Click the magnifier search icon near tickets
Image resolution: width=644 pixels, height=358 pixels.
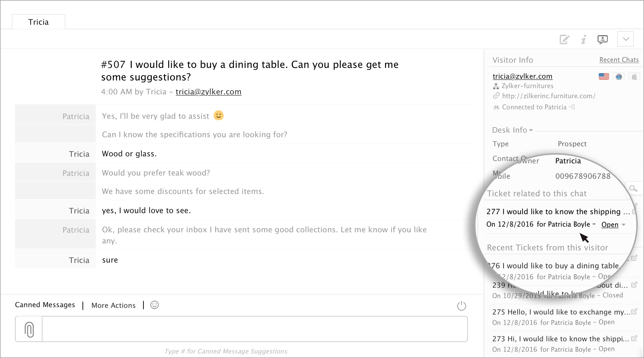tap(633, 188)
